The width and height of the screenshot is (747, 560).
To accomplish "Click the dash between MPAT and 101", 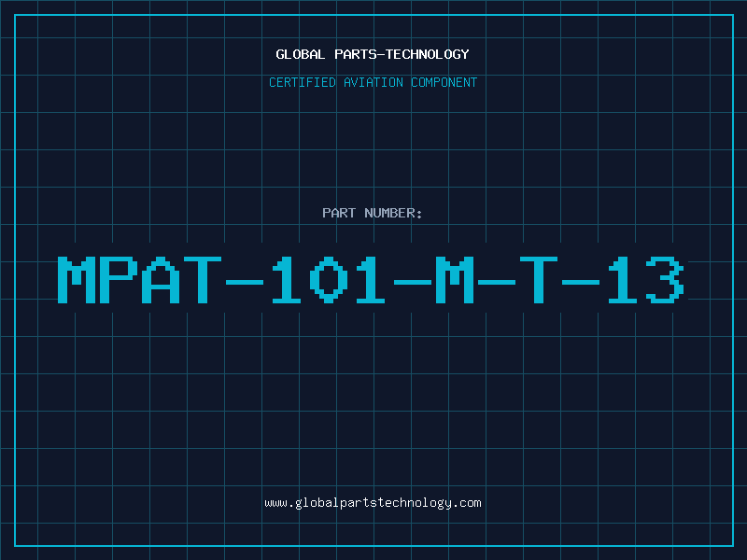I will pyautogui.click(x=245, y=282).
